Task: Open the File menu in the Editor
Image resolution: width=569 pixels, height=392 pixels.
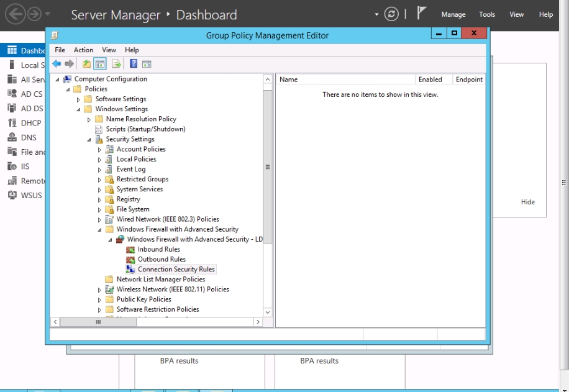Action: click(x=60, y=50)
